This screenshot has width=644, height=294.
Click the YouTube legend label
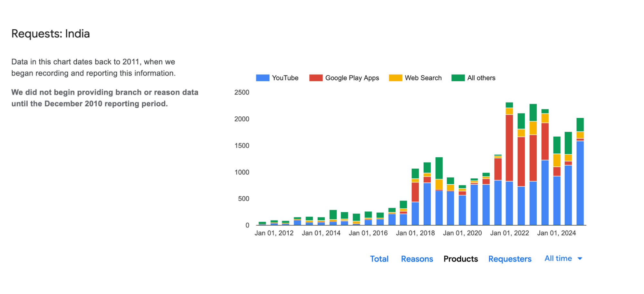pos(285,78)
